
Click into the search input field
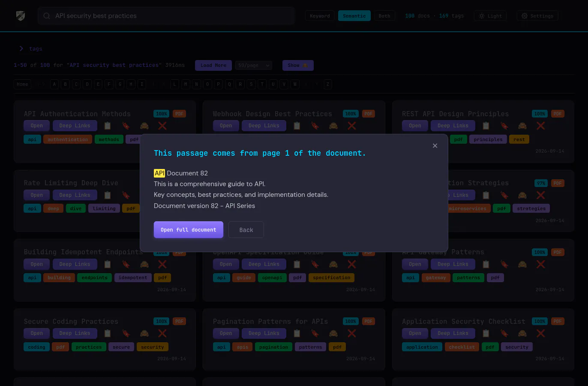pyautogui.click(x=166, y=16)
